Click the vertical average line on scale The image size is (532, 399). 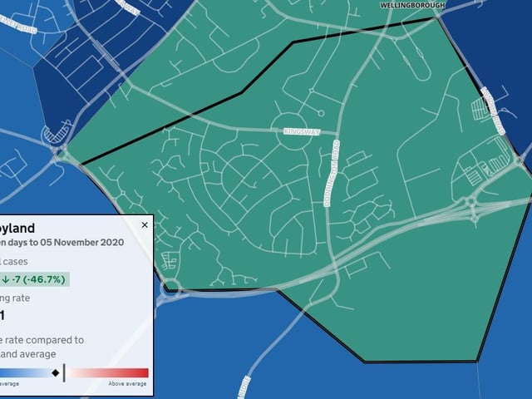point(64,373)
